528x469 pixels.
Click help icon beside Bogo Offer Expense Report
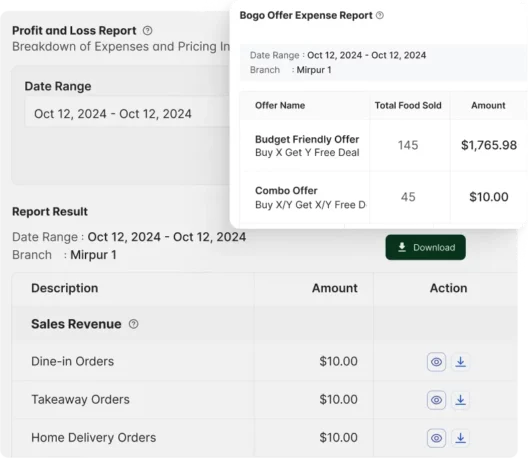pos(380,15)
